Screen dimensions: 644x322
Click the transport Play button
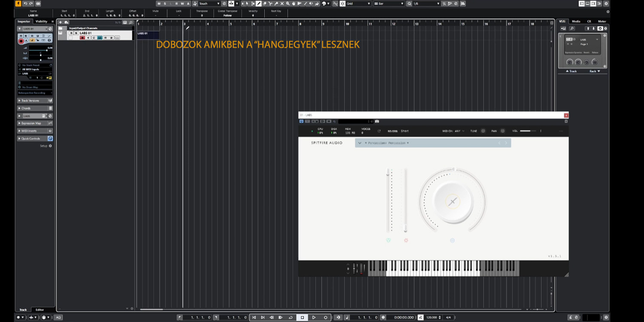click(x=314, y=317)
